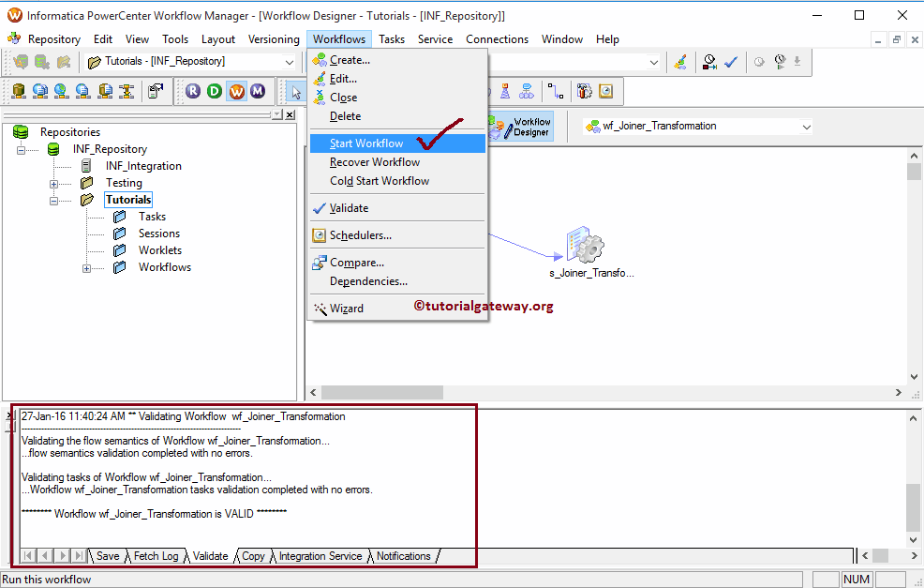This screenshot has height=588, width=924.
Task: Select the s_Joiner_Transfo session icon in workspace
Action: (x=583, y=247)
